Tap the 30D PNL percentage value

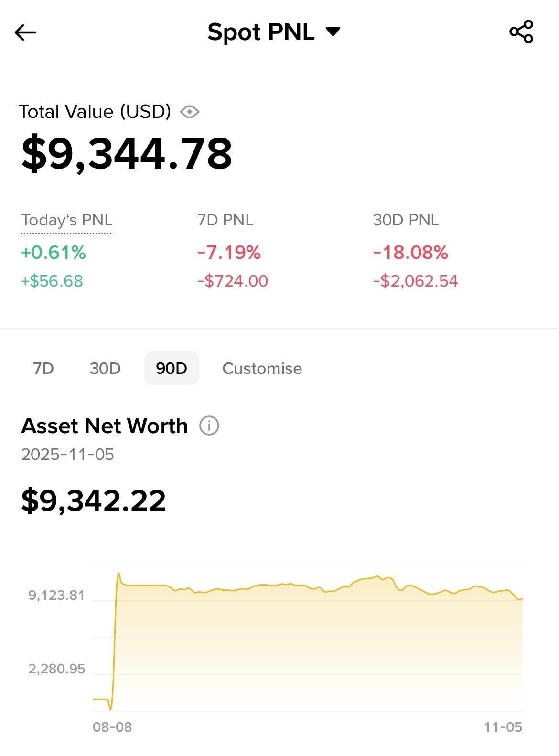(410, 252)
